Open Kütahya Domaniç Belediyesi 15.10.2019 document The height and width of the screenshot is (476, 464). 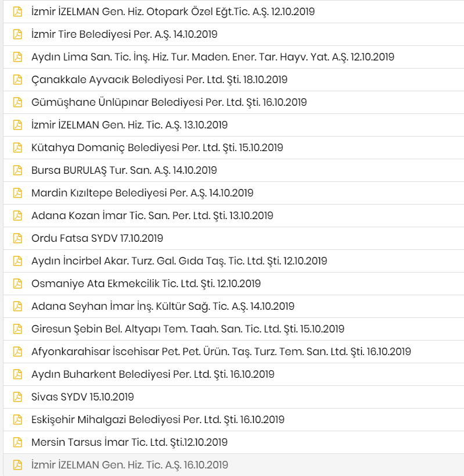point(157,148)
